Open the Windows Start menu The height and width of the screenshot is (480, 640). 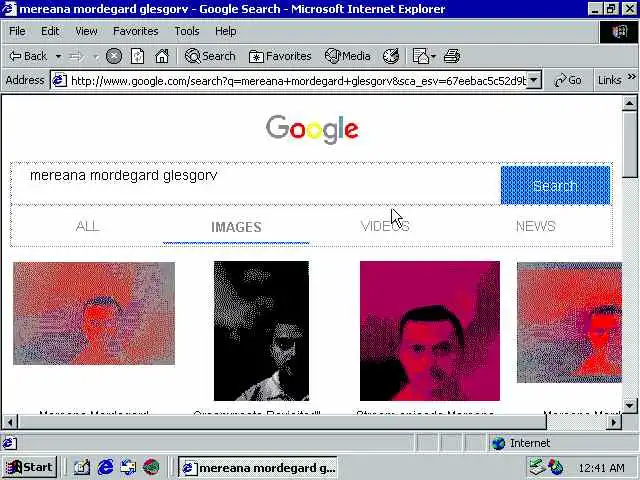coord(29,467)
